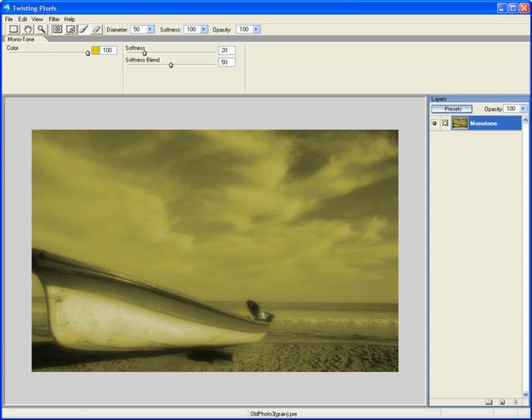
Task: Open the Diameter value dropdown arrow
Action: point(150,29)
